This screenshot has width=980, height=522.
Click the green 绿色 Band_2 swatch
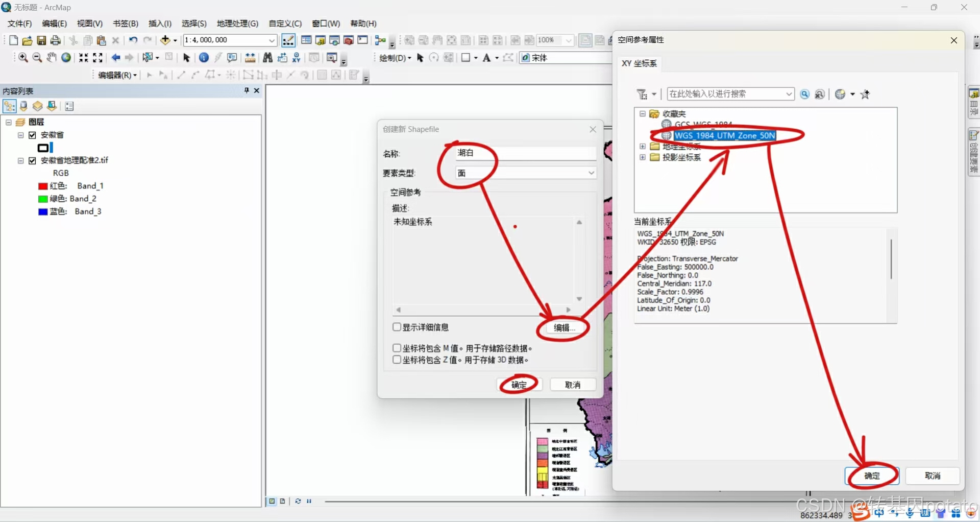tap(43, 199)
